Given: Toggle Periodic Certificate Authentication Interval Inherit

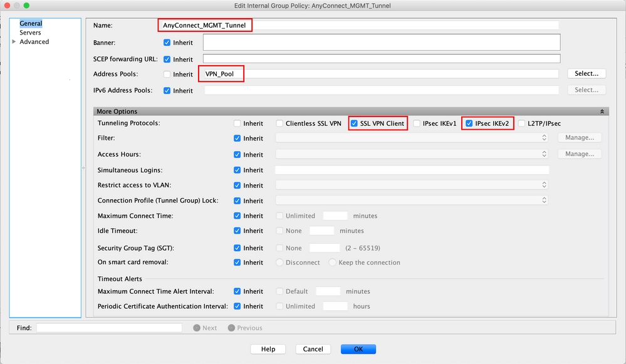Looking at the screenshot, I should tap(237, 306).
